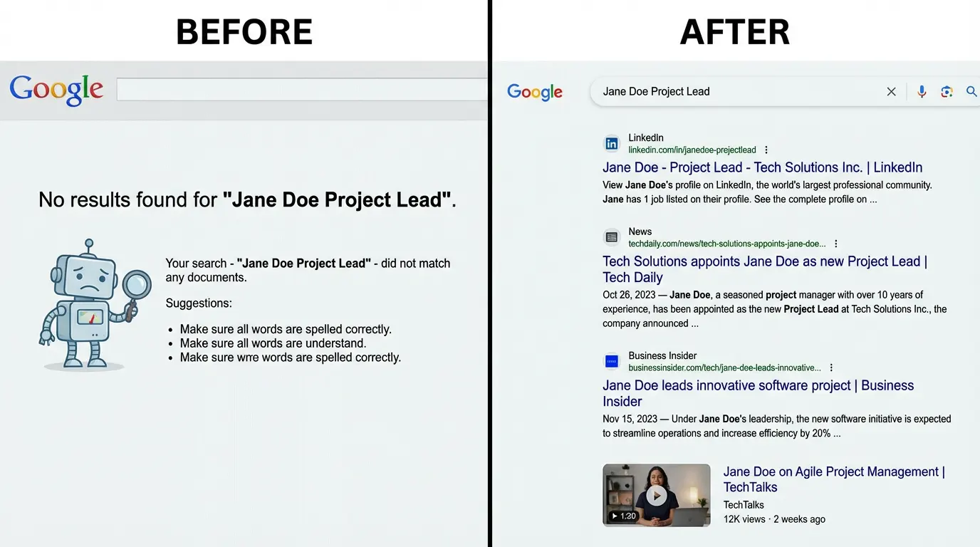Open the Business Insider result options menu

[830, 368]
